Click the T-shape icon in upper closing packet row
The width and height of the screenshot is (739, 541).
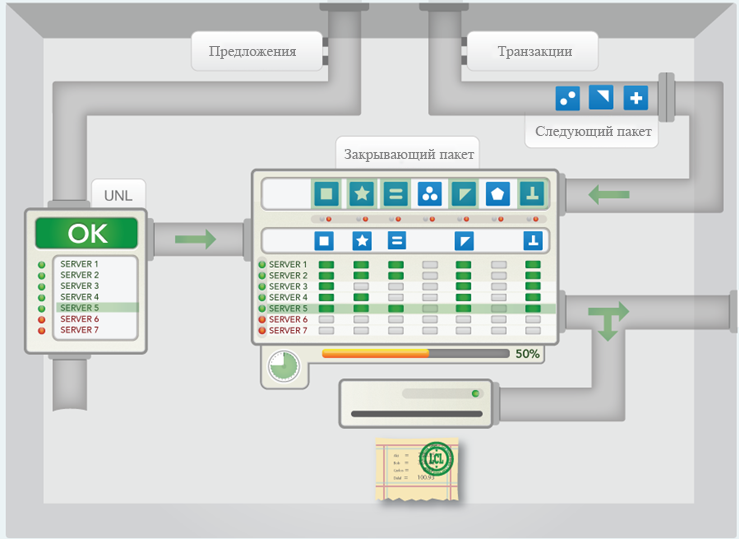tap(532, 194)
